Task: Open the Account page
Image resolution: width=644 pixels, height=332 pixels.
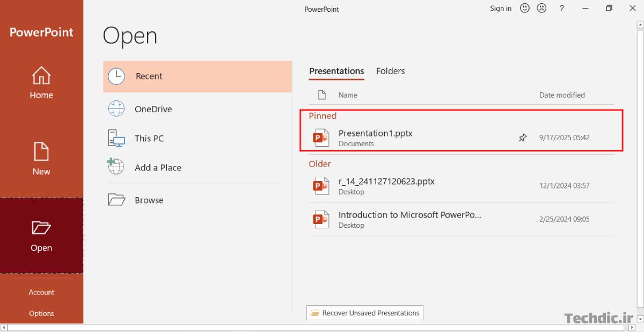Action: (x=41, y=292)
